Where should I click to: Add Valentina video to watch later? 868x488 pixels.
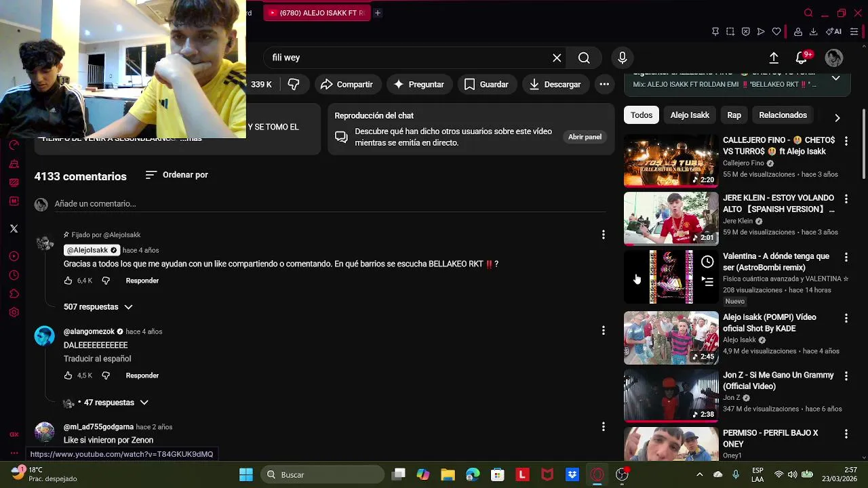click(707, 262)
